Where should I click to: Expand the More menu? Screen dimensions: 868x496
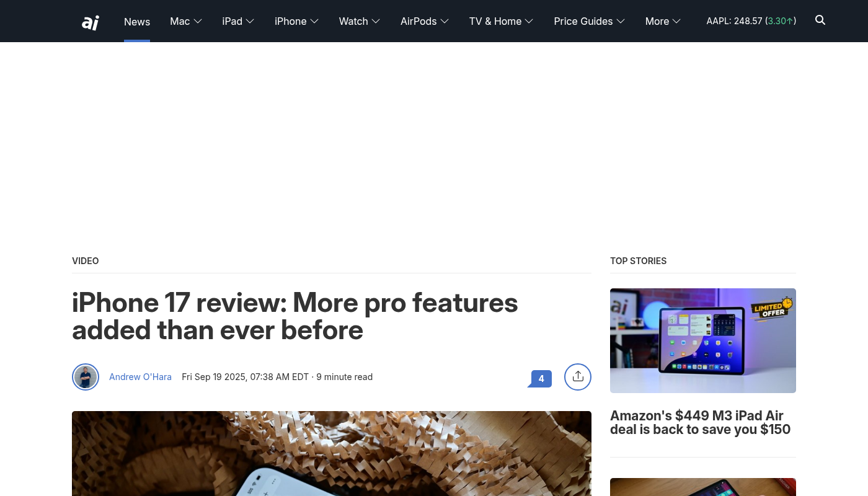[663, 21]
